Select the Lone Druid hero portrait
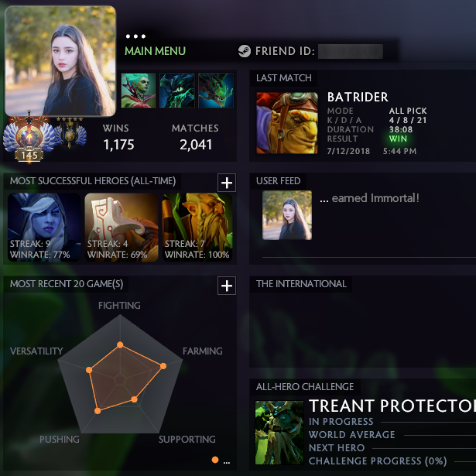 click(197, 227)
